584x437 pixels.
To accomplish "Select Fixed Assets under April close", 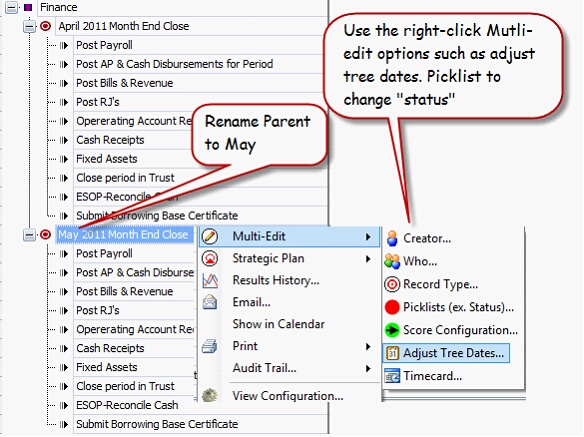I will click(x=107, y=159).
